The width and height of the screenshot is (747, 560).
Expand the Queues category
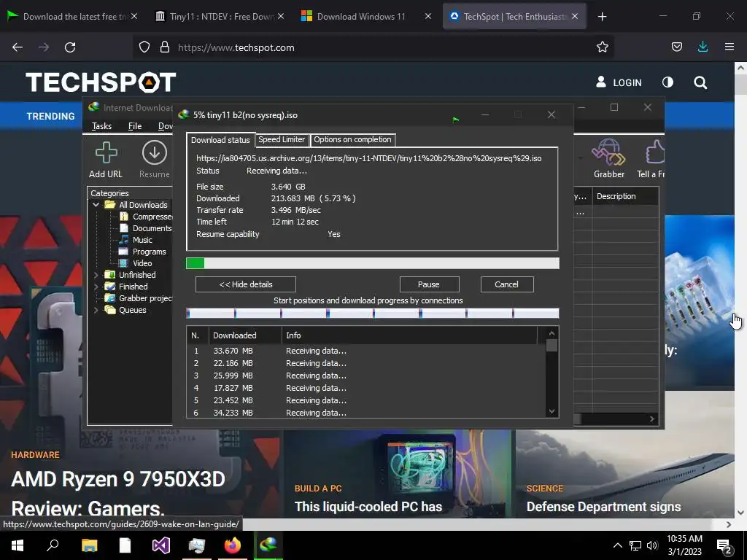pos(96,310)
